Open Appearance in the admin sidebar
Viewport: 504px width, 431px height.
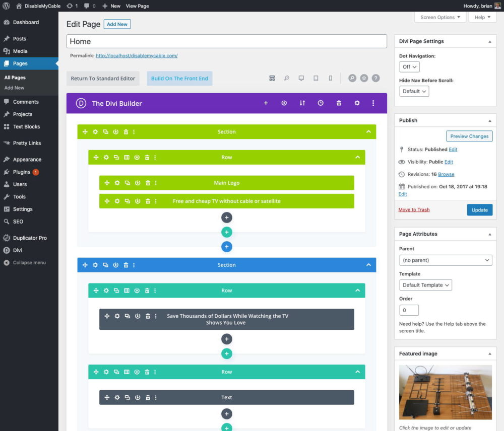click(x=27, y=160)
